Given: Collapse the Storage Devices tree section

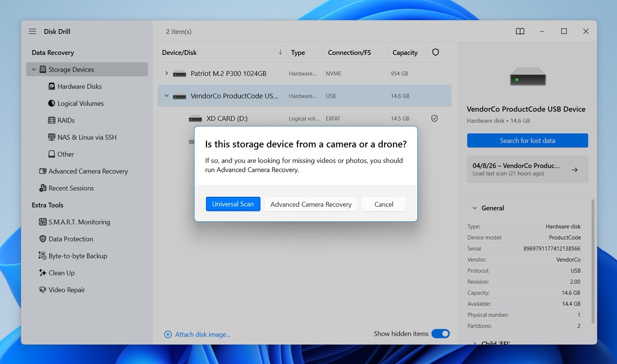Looking at the screenshot, I should tap(34, 69).
